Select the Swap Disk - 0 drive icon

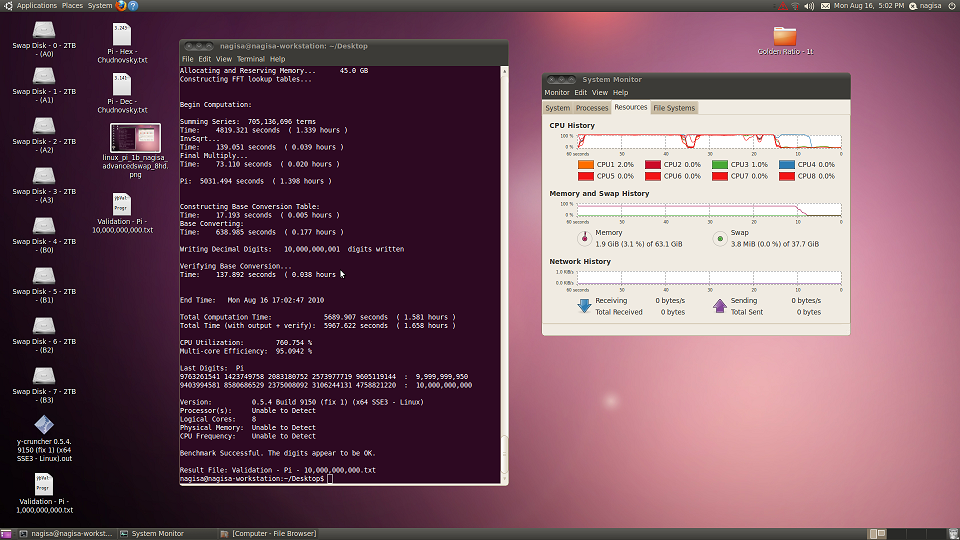(x=44, y=30)
